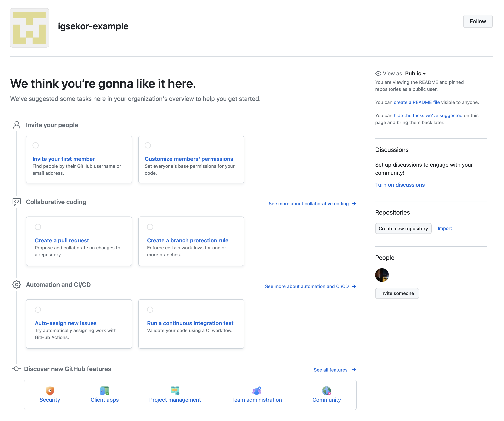Toggle the circle on Create a pull request card
This screenshot has height=421, width=504.
(38, 227)
